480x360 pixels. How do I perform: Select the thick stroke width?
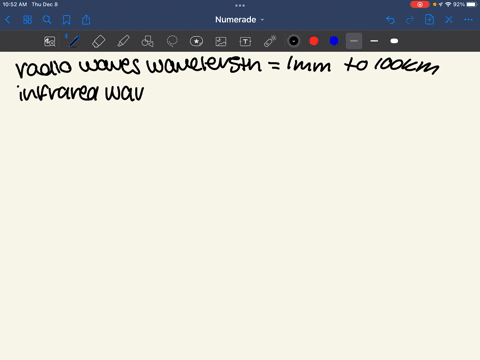pos(394,41)
